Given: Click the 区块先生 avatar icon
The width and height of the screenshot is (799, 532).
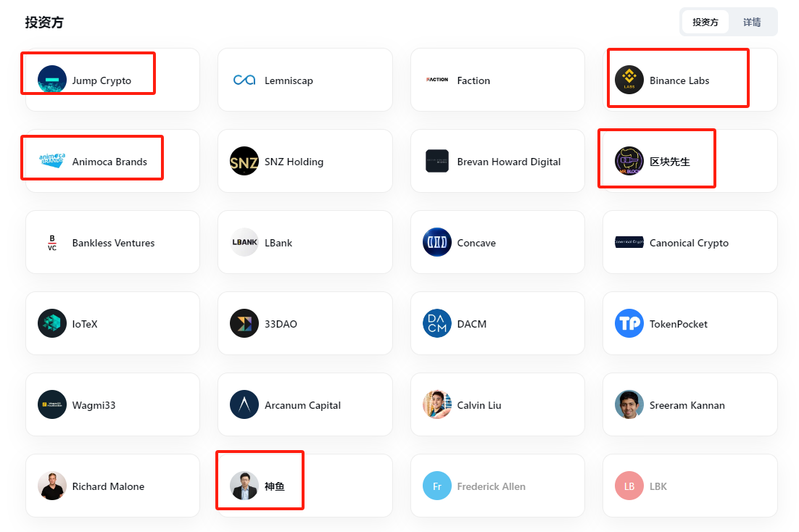Looking at the screenshot, I should pos(629,161).
